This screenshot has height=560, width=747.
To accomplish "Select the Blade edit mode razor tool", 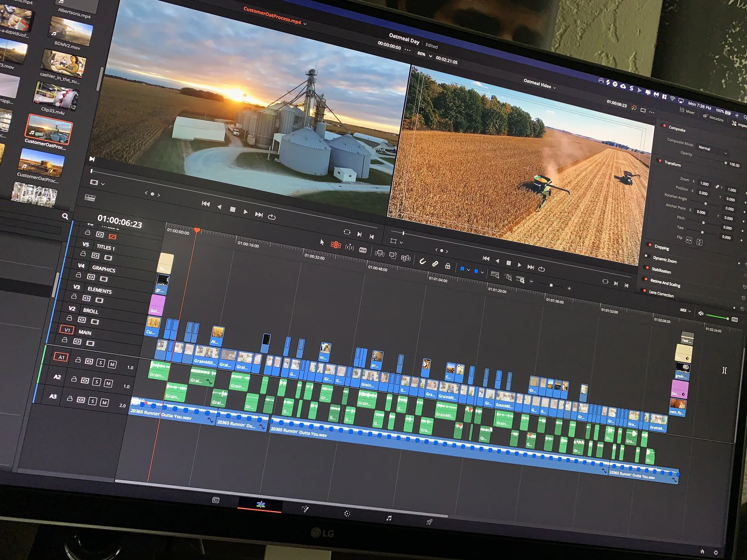I will tap(363, 250).
